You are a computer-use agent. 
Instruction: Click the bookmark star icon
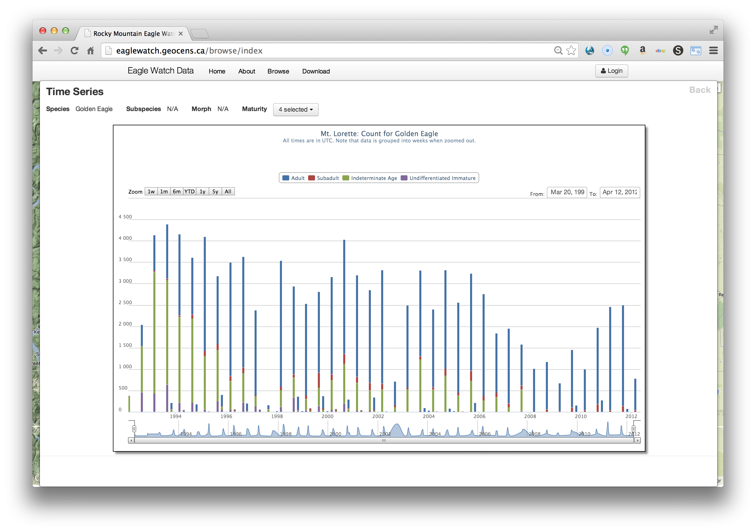571,50
